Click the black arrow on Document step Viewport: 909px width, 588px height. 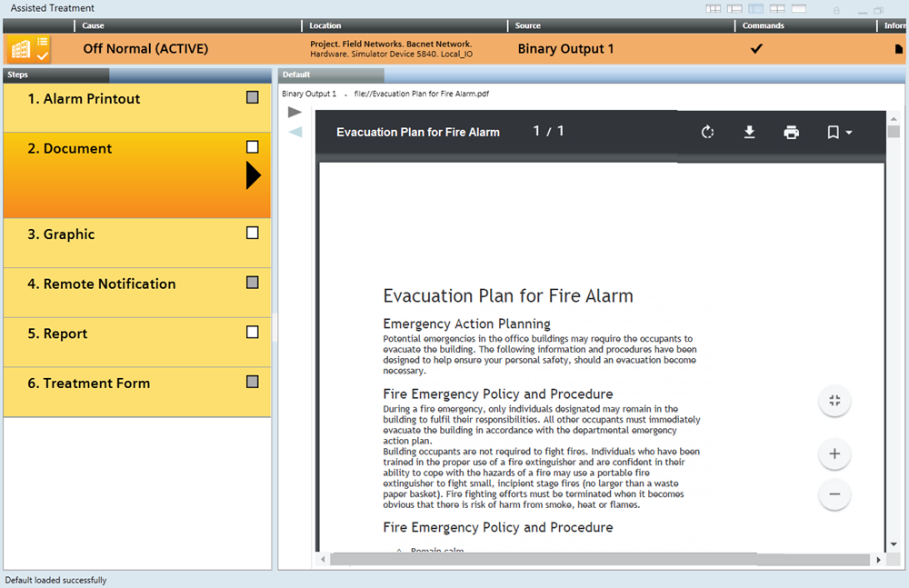(x=254, y=175)
